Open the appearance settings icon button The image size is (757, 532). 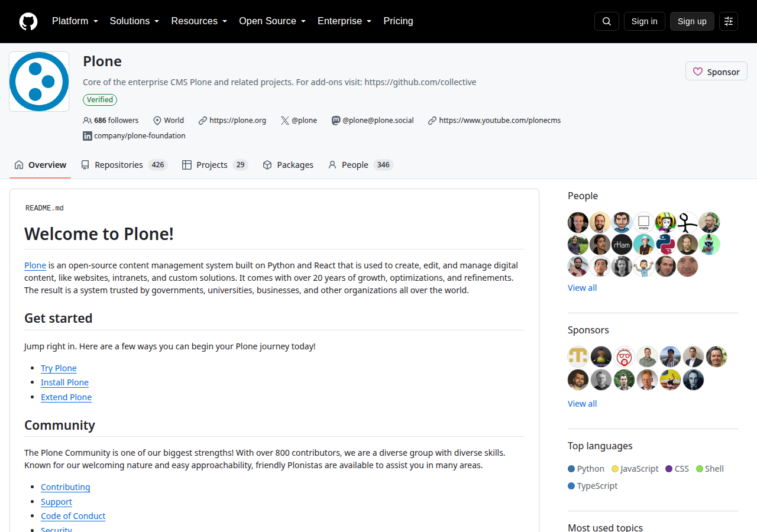[x=729, y=21]
